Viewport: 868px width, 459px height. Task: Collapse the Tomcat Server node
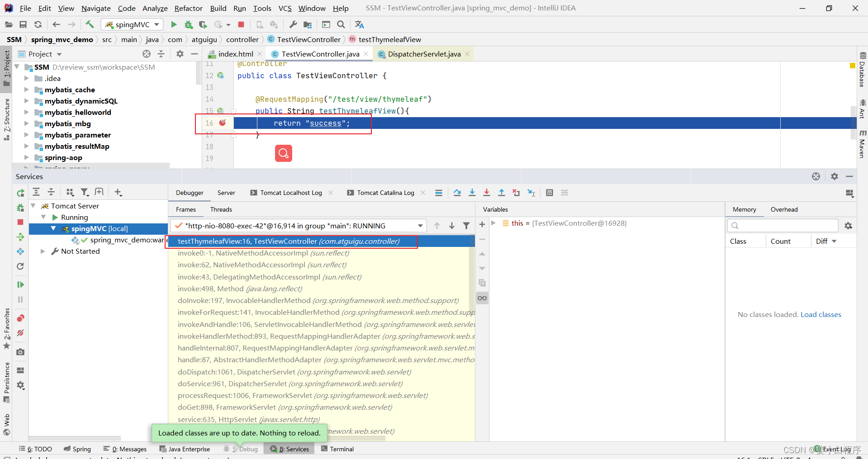click(33, 206)
